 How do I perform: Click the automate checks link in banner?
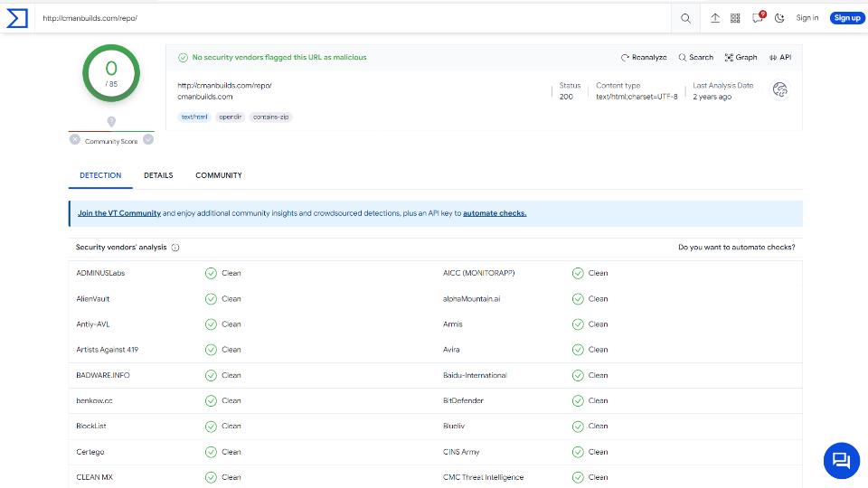pos(495,213)
